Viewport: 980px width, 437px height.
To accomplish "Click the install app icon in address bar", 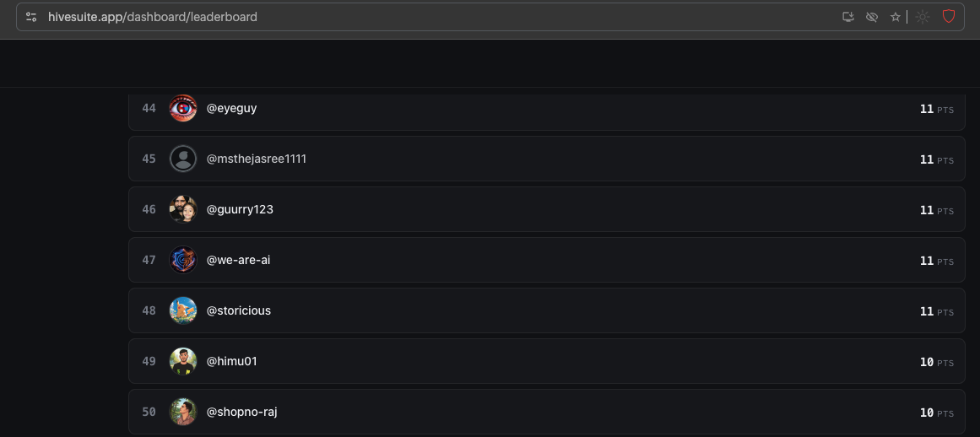I will click(x=848, y=17).
